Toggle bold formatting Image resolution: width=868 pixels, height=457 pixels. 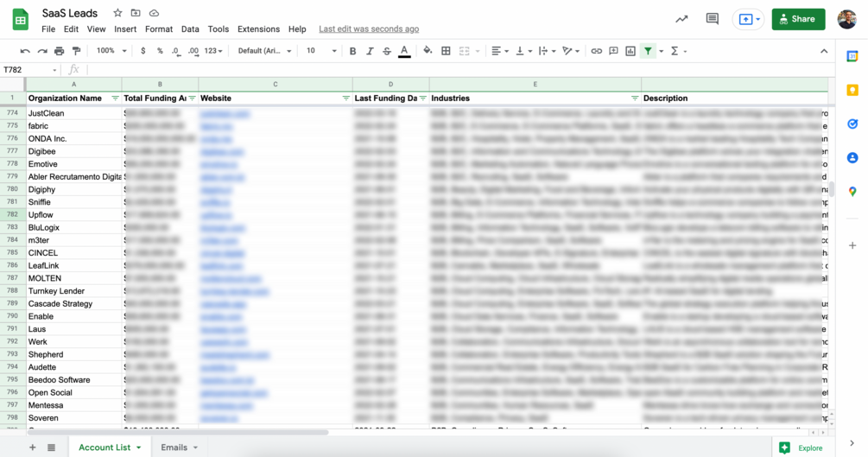tap(352, 51)
